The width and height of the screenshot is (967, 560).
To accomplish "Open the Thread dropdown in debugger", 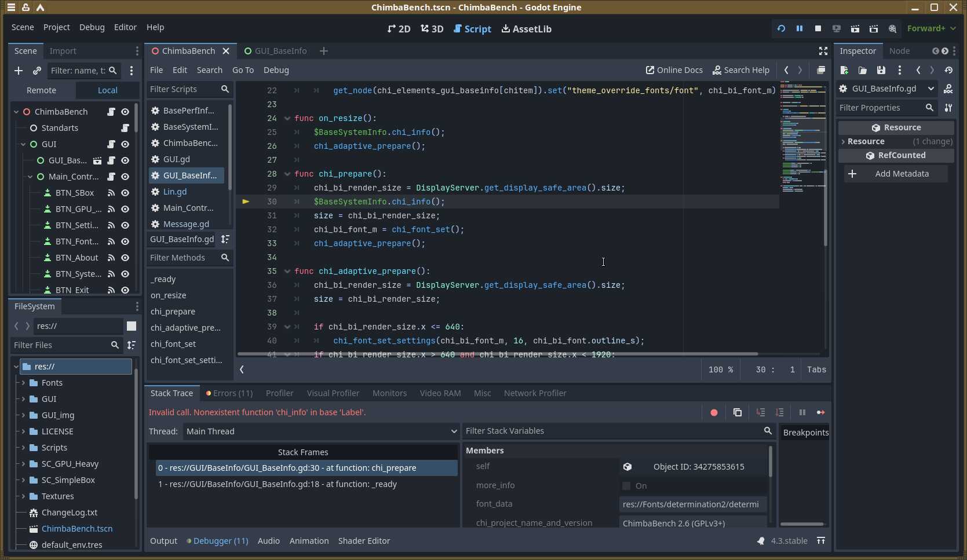I will point(321,431).
